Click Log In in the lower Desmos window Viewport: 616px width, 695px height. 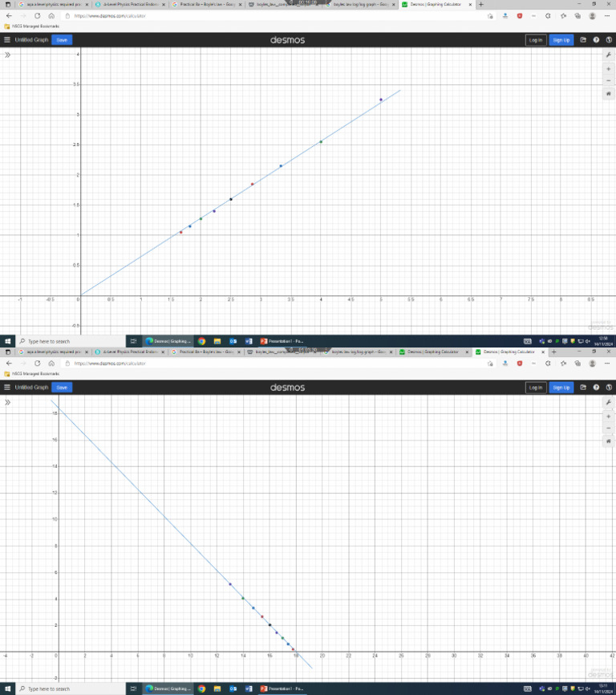tap(536, 388)
